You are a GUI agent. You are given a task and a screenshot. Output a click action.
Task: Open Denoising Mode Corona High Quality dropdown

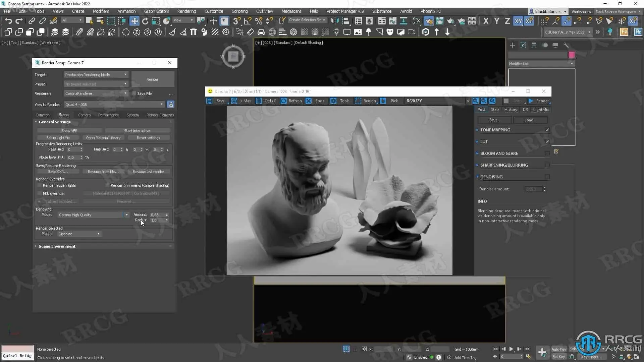point(93,215)
